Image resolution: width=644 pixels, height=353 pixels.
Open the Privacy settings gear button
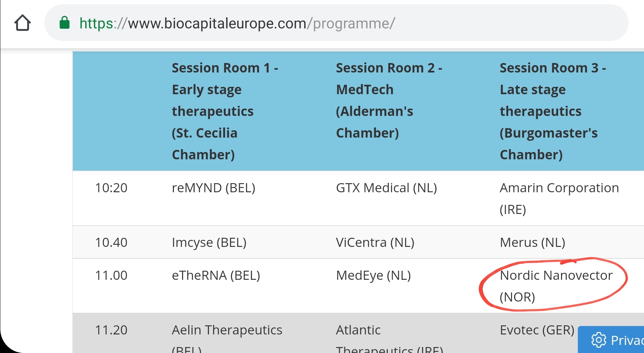coord(611,340)
